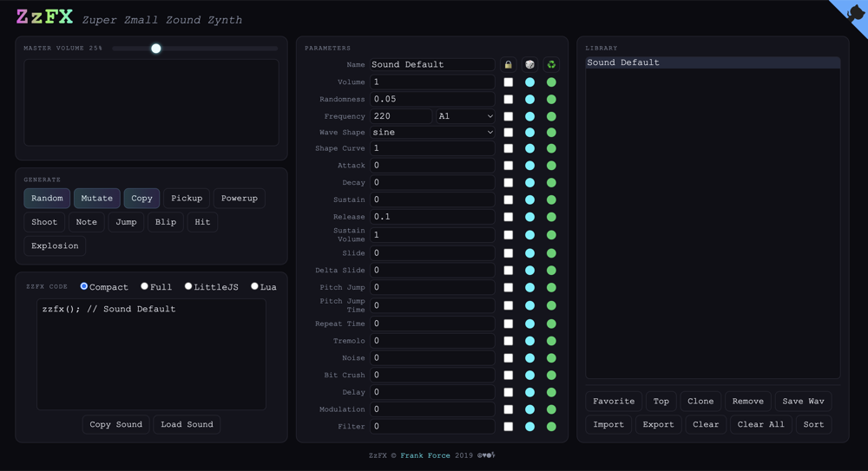Generate an Explosion sound

coord(55,245)
